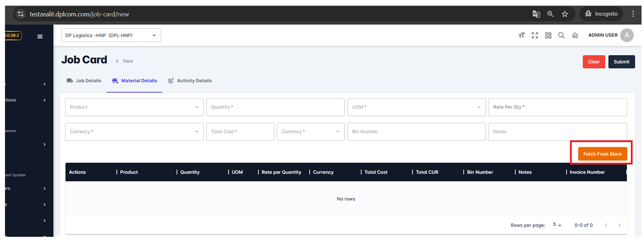Go to home via house icon
Image resolution: width=644 pixels, height=240 pixels.
(x=575, y=35)
